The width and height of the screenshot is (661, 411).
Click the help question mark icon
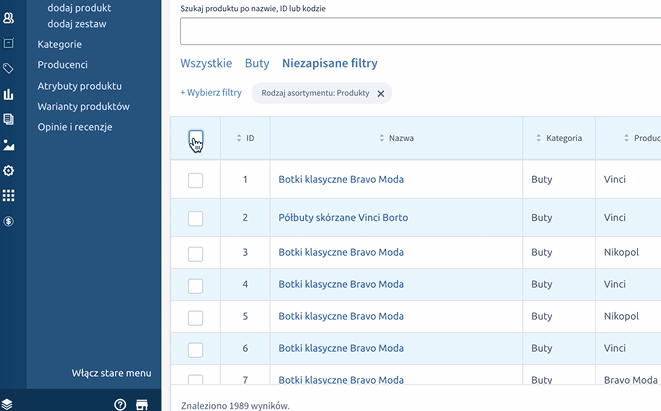coord(120,404)
